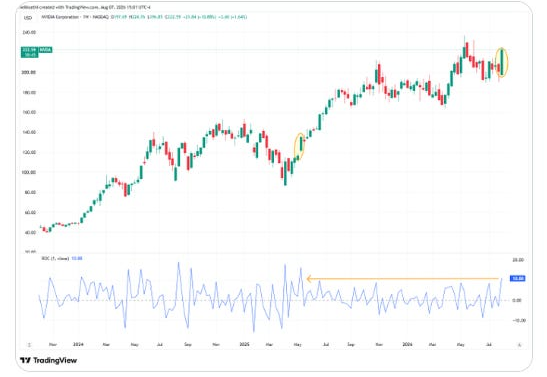Click the 2024 time axis label
The height and width of the screenshot is (377, 547).
78,344
